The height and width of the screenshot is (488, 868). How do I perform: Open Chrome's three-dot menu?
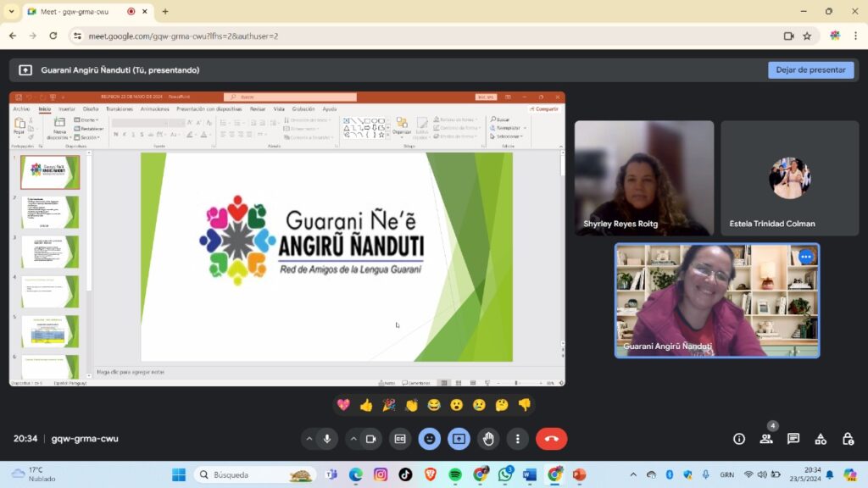click(856, 36)
